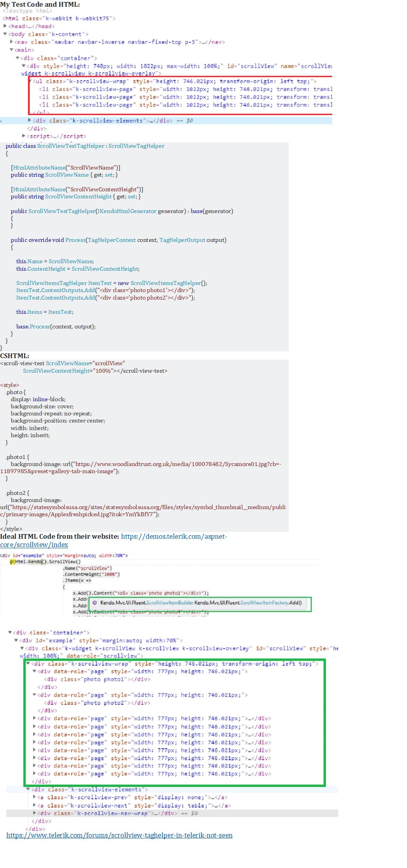Click the html class="k-webkit k-webkit75" line
This screenshot has width=407, height=868.
pyautogui.click(x=59, y=18)
